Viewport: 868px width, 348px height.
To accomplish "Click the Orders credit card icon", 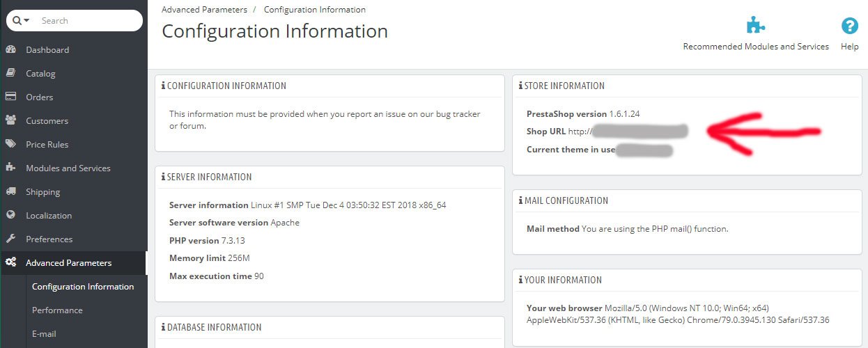I will 10,97.
